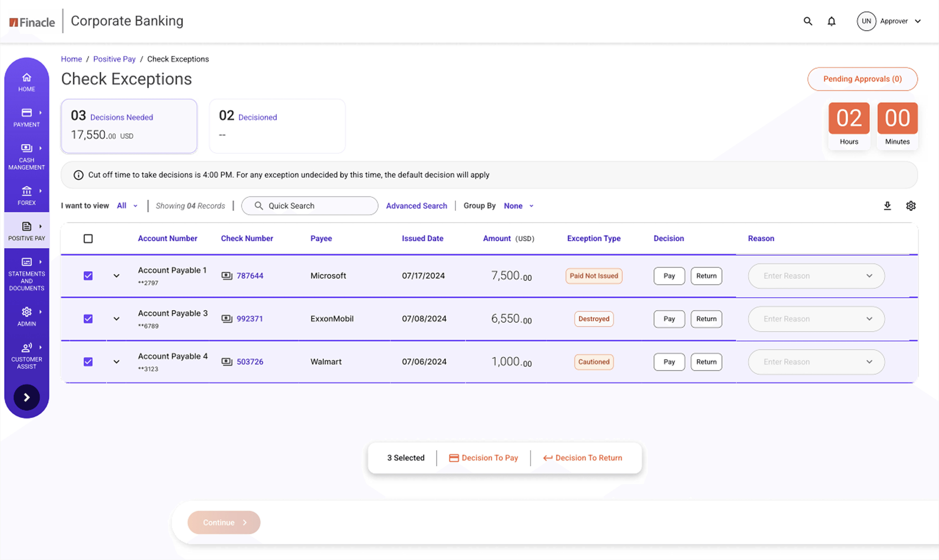Sort by Exception Type column

(x=594, y=238)
